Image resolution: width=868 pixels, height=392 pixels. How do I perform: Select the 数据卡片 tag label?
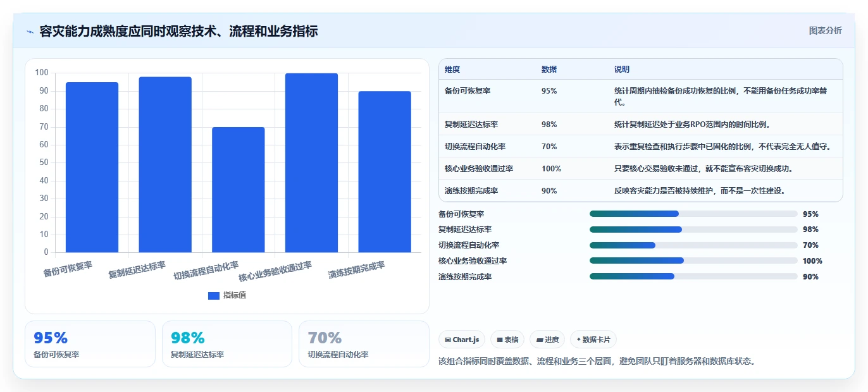pos(597,340)
